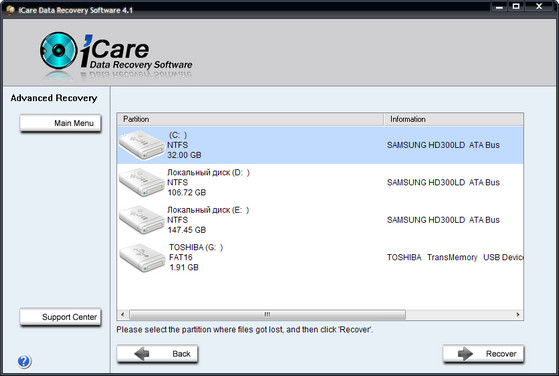
Task: Click the E: local disk drive icon
Action: (x=142, y=220)
